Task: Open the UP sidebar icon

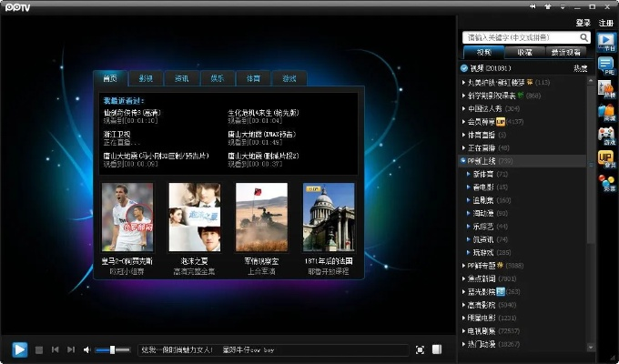Action: (606, 159)
